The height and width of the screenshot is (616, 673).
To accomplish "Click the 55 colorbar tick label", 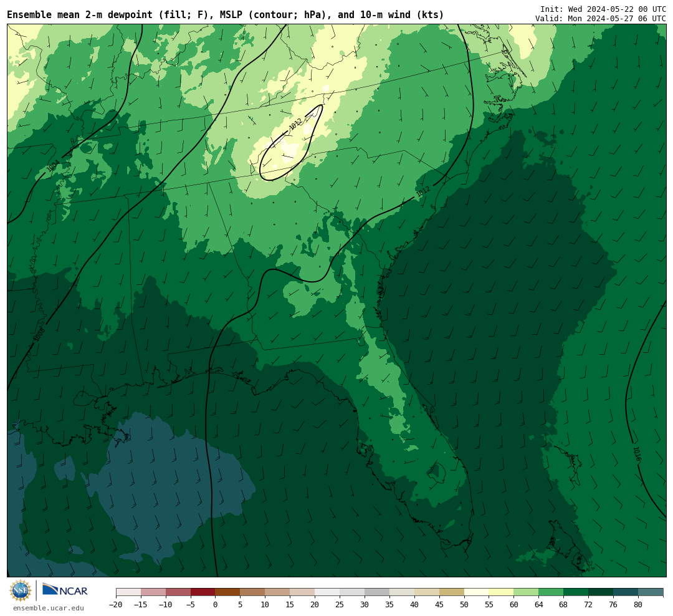I will point(489,605).
